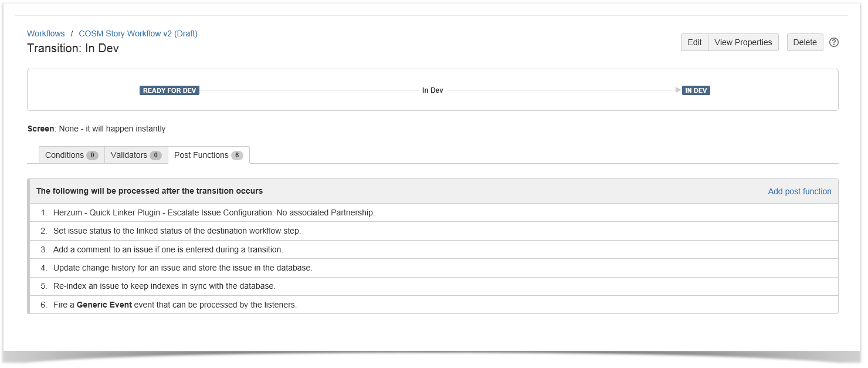Select the Set issue status post function row
The height and width of the screenshot is (368, 868).
[177, 231]
